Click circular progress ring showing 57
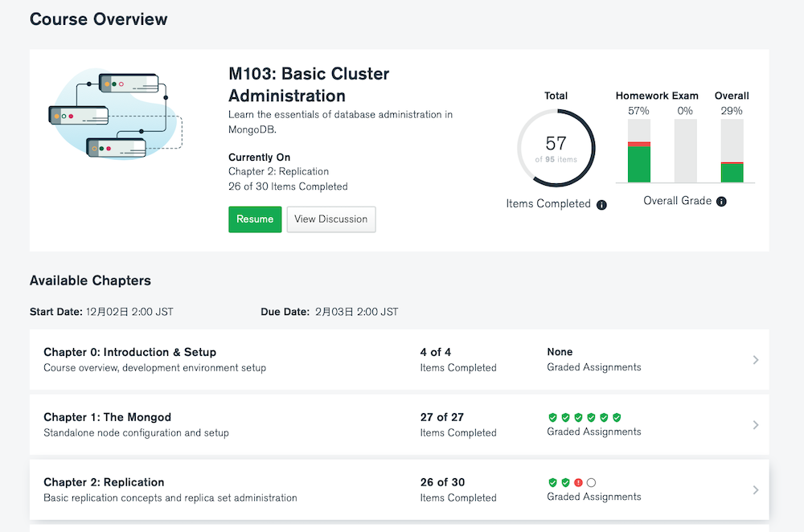Viewport: 804px width, 532px height. [x=556, y=148]
